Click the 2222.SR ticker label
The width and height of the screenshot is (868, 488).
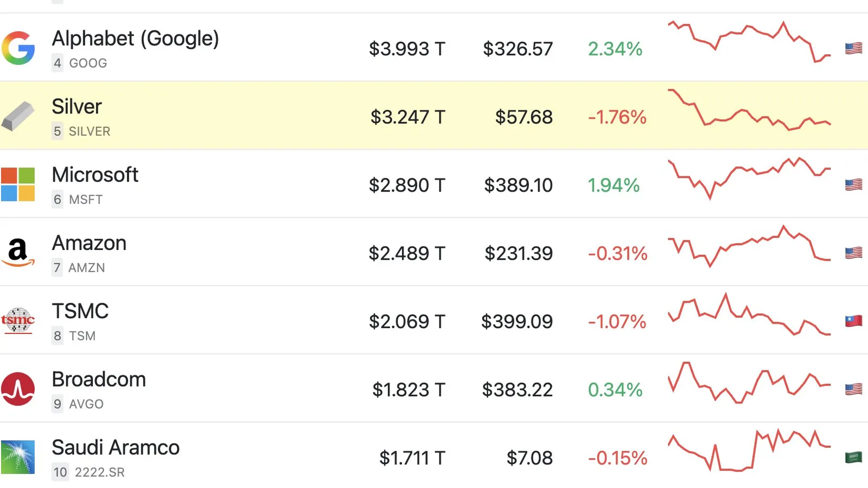pos(100,472)
